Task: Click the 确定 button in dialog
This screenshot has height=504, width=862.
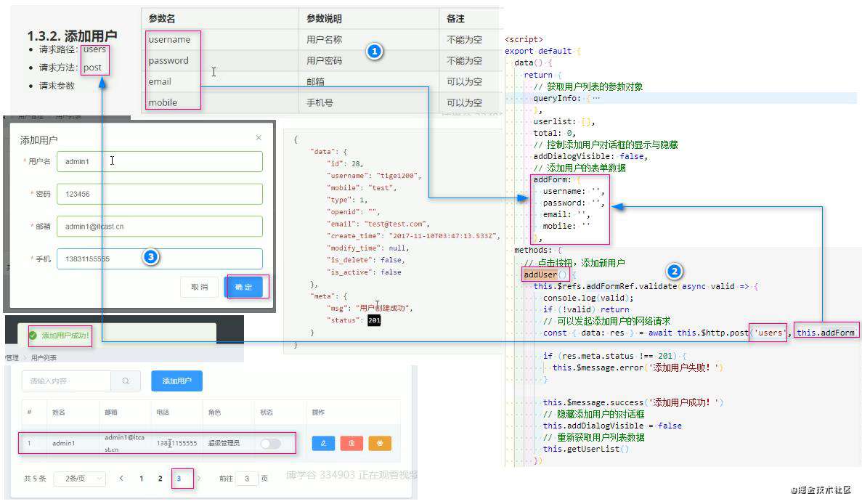Action: [x=243, y=287]
